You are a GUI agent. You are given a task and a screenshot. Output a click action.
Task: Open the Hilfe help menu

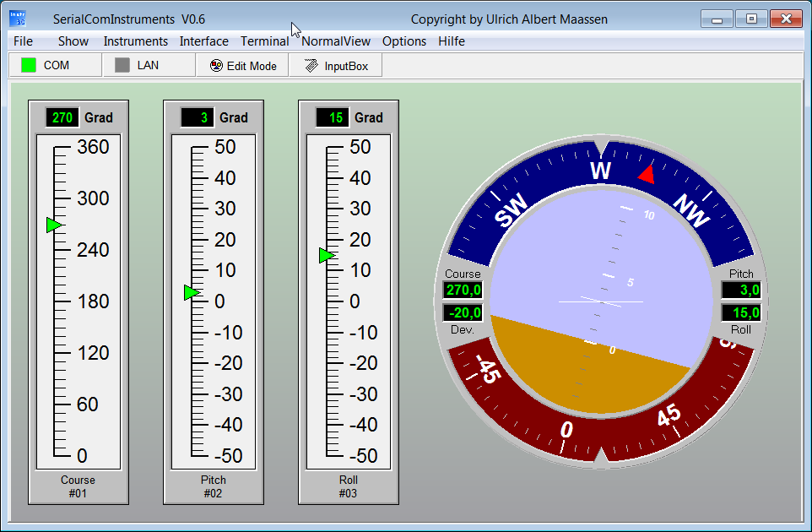click(452, 41)
